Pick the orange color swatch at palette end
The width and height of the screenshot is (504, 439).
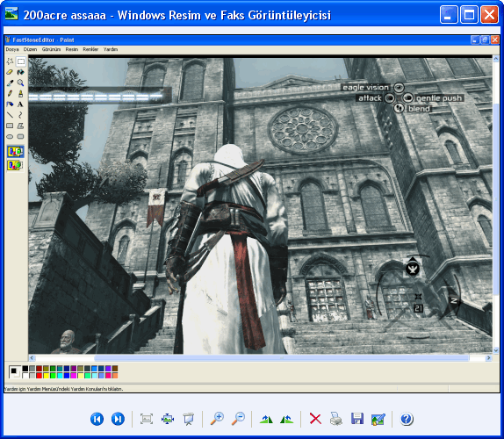115,376
